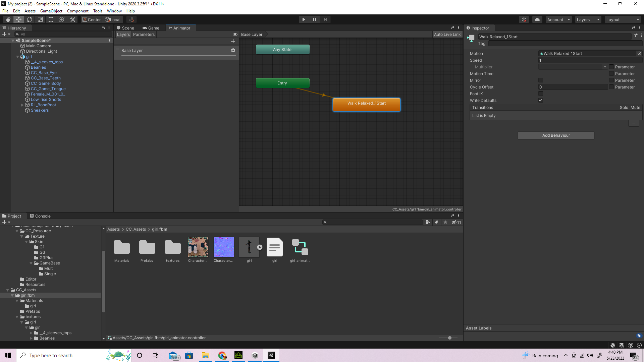Viewport: 644px width, 362px height.
Task: Switch to the Console tab
Action: tap(40, 216)
